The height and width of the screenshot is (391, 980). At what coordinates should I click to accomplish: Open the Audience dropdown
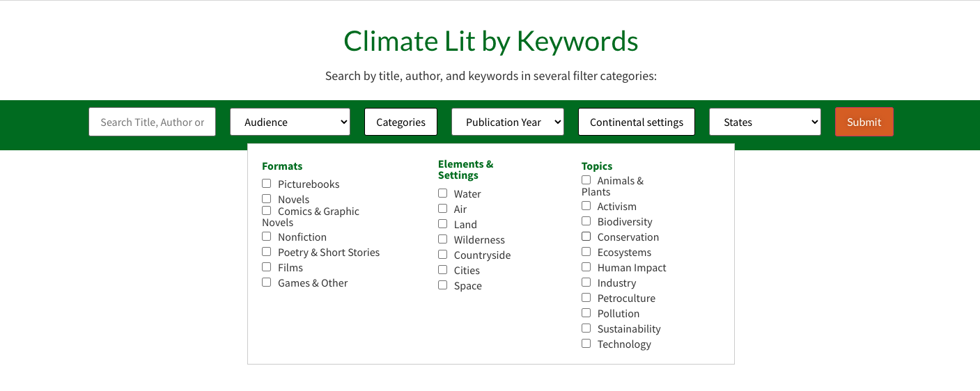click(x=290, y=122)
